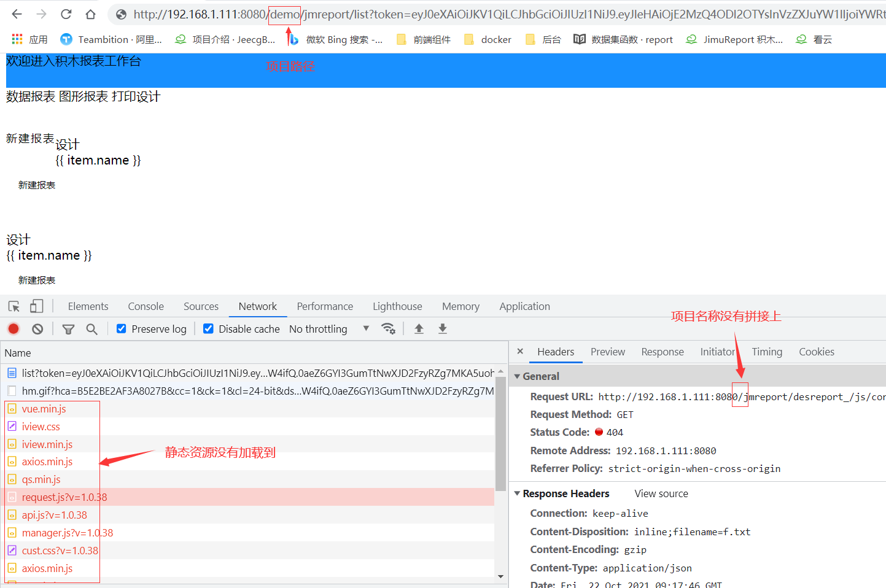
Task: Reload the page with refresh icon
Action: click(x=66, y=14)
